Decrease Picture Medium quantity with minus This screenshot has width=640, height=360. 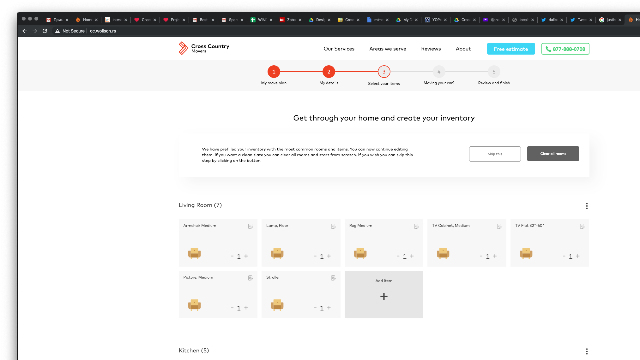pyautogui.click(x=232, y=308)
